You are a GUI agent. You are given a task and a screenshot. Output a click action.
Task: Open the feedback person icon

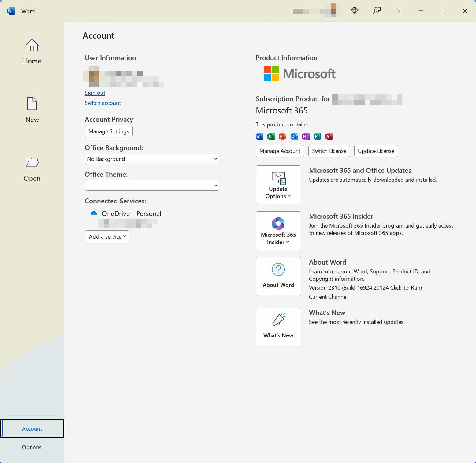[x=377, y=11]
